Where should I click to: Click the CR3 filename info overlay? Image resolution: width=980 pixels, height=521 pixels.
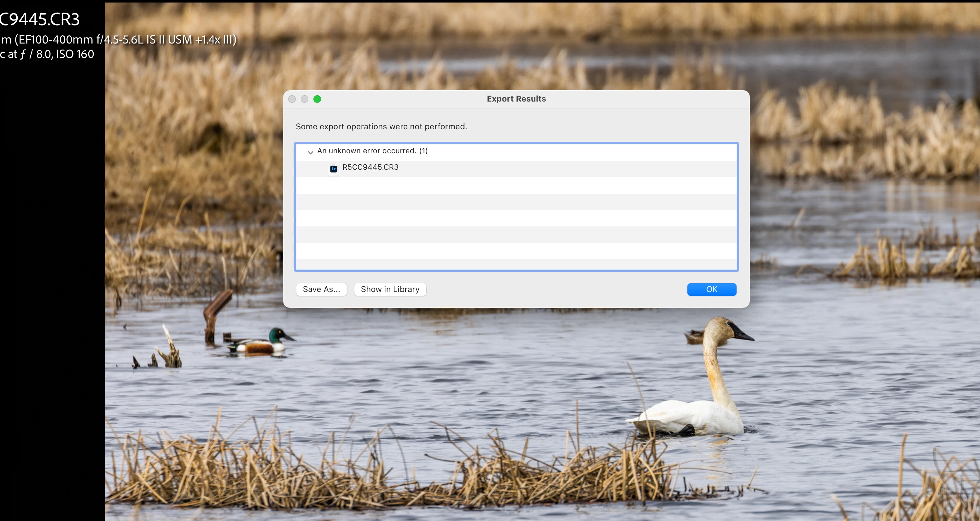tap(39, 19)
